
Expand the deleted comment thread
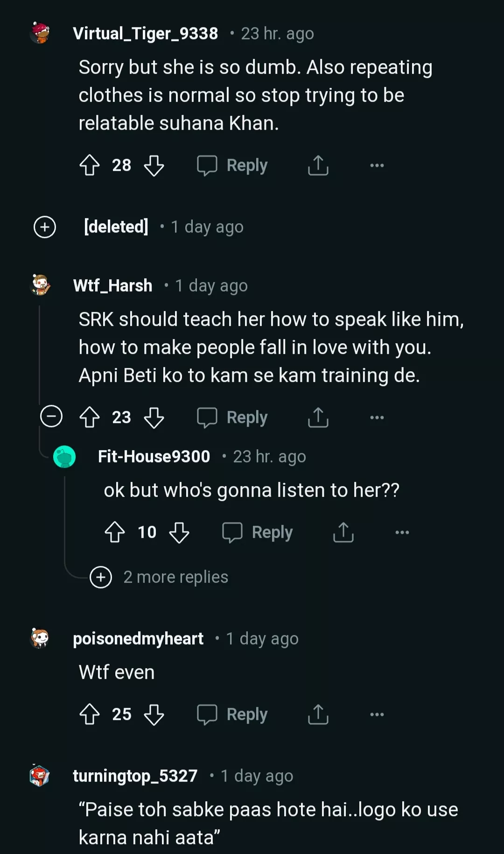click(x=45, y=227)
